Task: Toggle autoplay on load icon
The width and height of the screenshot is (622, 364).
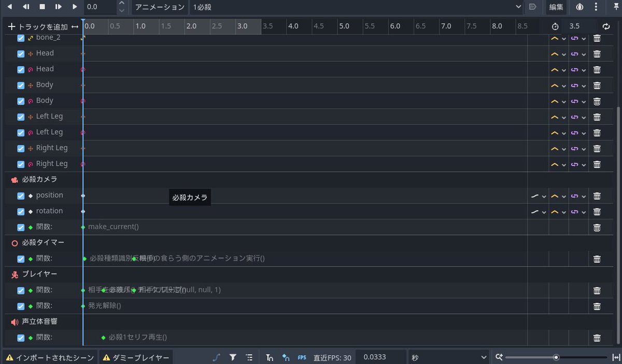Action: pos(532,7)
